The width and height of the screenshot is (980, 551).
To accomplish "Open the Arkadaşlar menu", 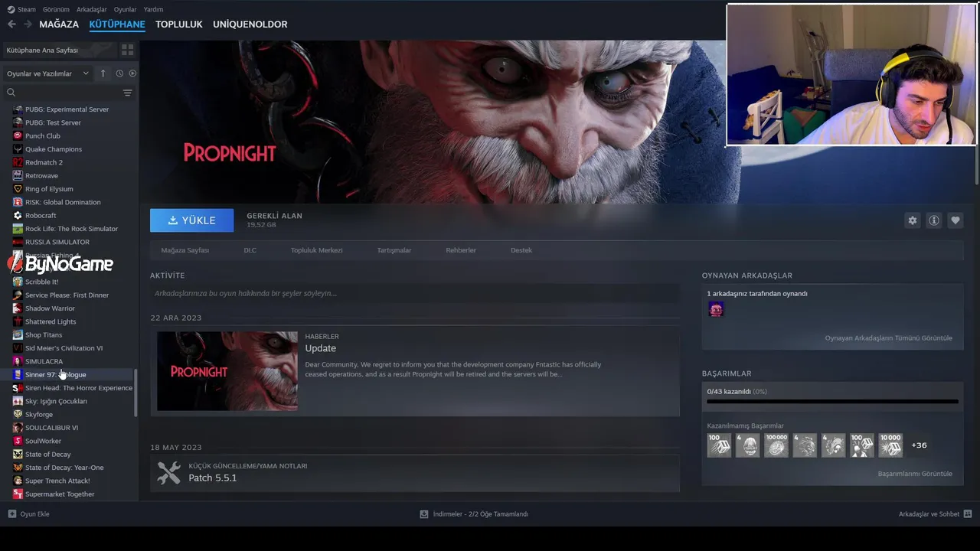I will click(92, 9).
